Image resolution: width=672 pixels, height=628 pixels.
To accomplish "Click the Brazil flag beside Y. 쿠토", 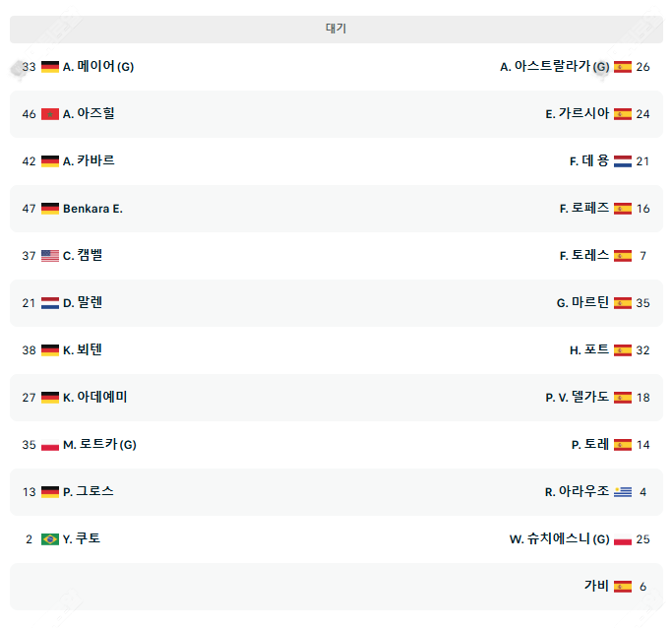I will click(x=50, y=539).
